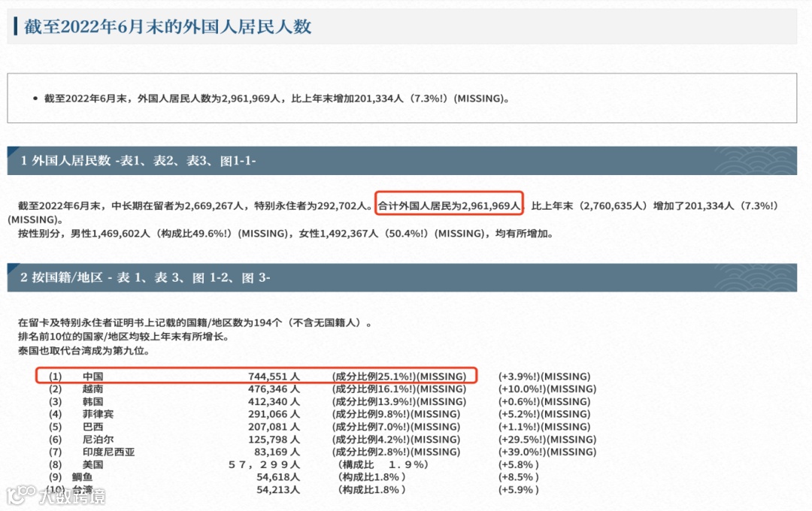This screenshot has width=812, height=511.
Task: Click the sentence 在留卡及特别永住者证明书上记载的国籍/地区数为194个
Action: point(195,322)
